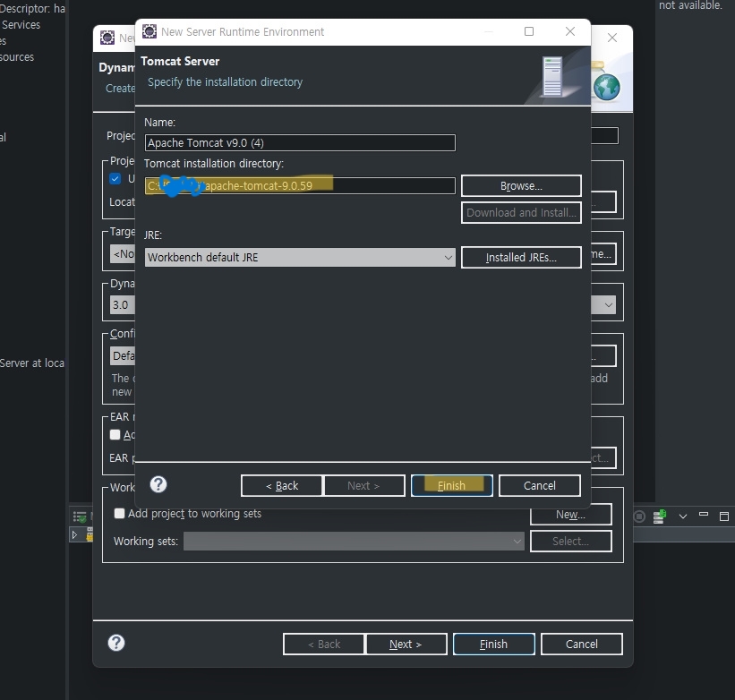The height and width of the screenshot is (700, 735).
Task: Click the stop server icon in bottom toolbar
Action: tap(639, 516)
